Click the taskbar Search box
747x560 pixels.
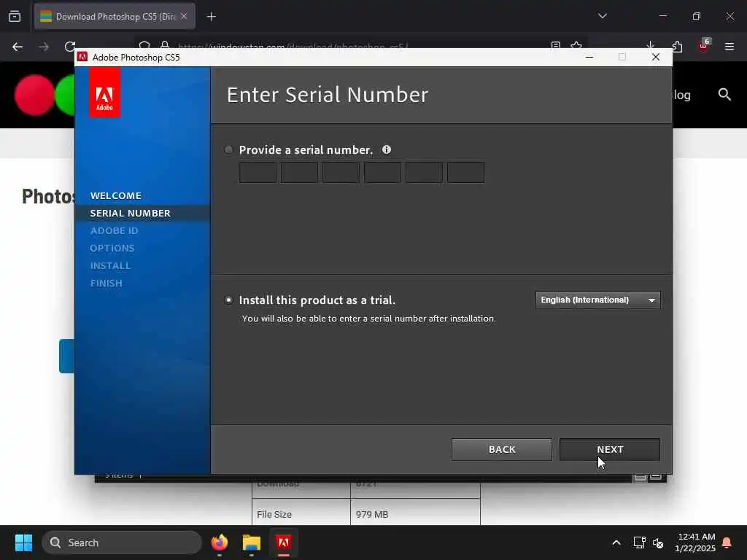(122, 542)
